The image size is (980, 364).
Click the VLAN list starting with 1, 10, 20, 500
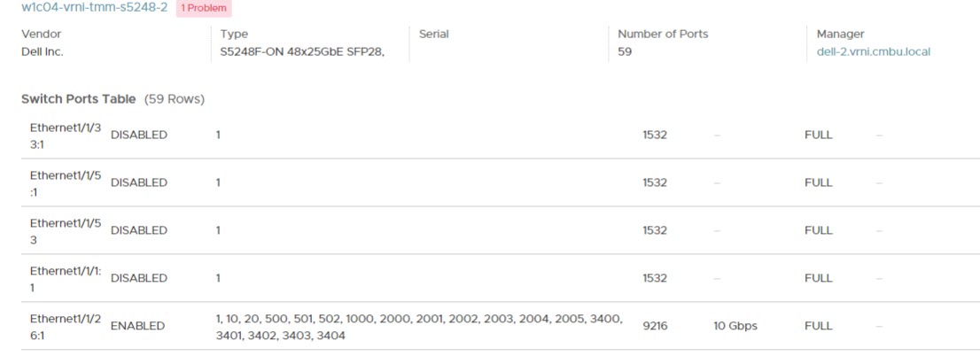[x=418, y=326]
